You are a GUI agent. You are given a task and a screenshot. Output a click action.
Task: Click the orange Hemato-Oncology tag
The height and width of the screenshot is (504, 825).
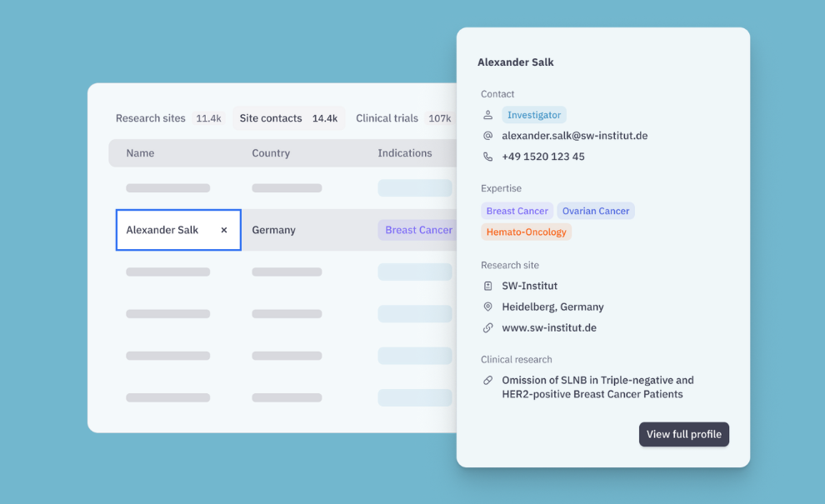pyautogui.click(x=526, y=232)
